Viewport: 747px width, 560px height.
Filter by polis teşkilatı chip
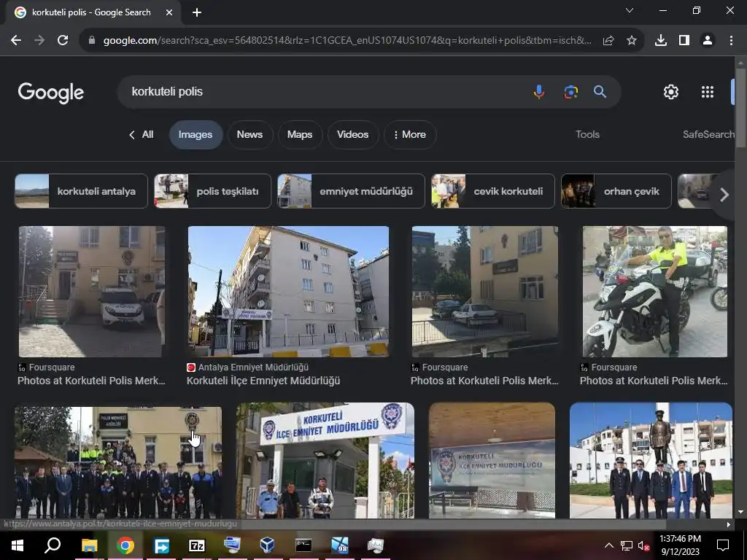(x=212, y=191)
